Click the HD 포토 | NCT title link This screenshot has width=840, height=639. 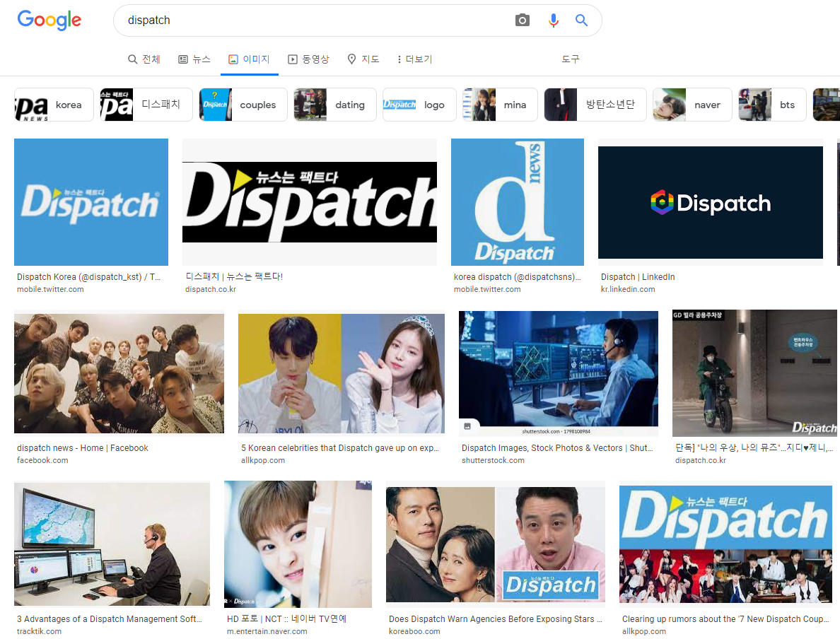[x=286, y=619]
